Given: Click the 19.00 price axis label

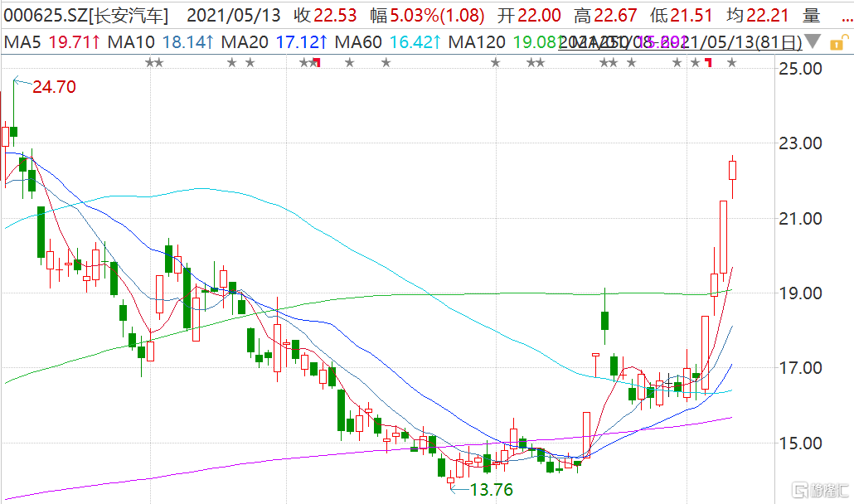Looking at the screenshot, I should tap(800, 293).
